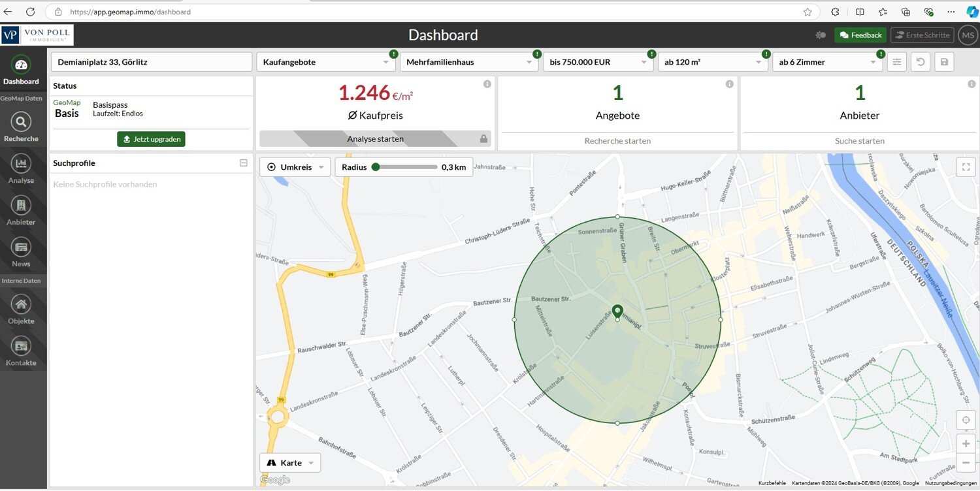Open the MS user profile avatar
Viewport: 980px width, 491px height.
pyautogui.click(x=968, y=35)
